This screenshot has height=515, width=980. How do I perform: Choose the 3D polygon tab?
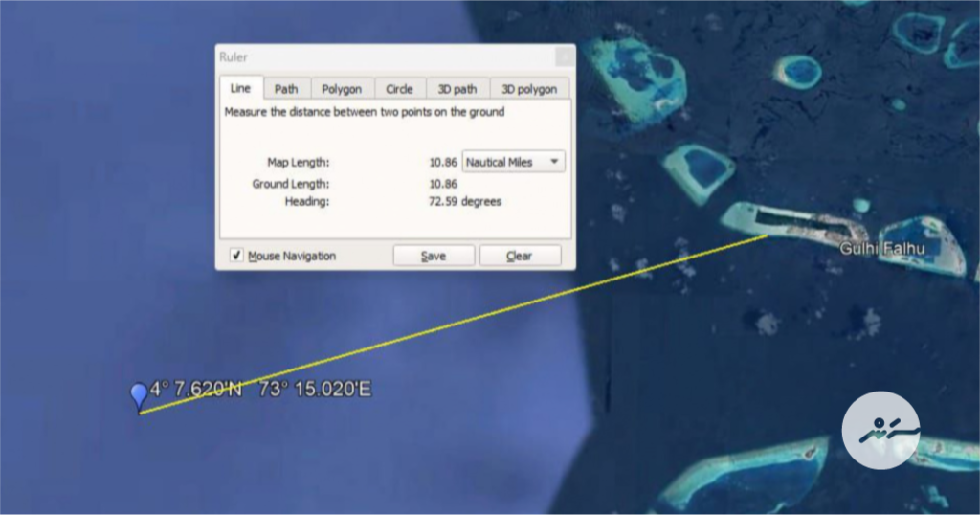pyautogui.click(x=529, y=89)
